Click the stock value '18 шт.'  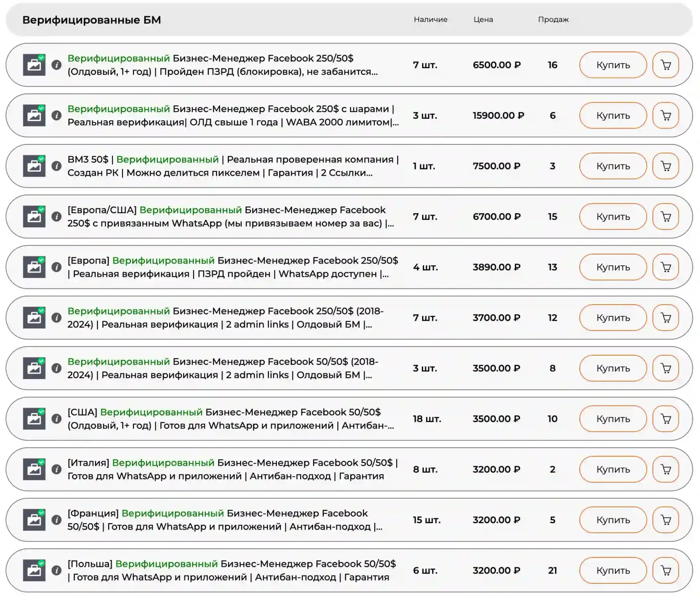pyautogui.click(x=427, y=419)
